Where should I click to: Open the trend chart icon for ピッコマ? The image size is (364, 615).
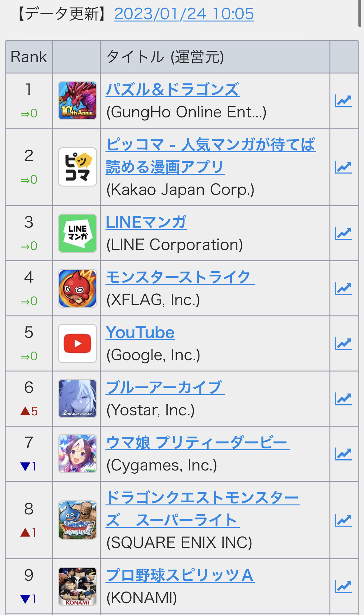click(343, 167)
